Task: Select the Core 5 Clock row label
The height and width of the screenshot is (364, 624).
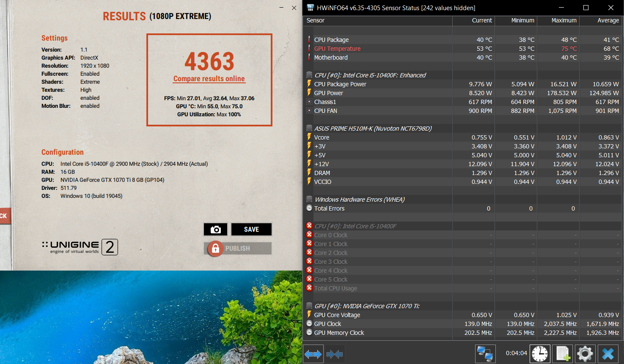Action: tap(331, 279)
